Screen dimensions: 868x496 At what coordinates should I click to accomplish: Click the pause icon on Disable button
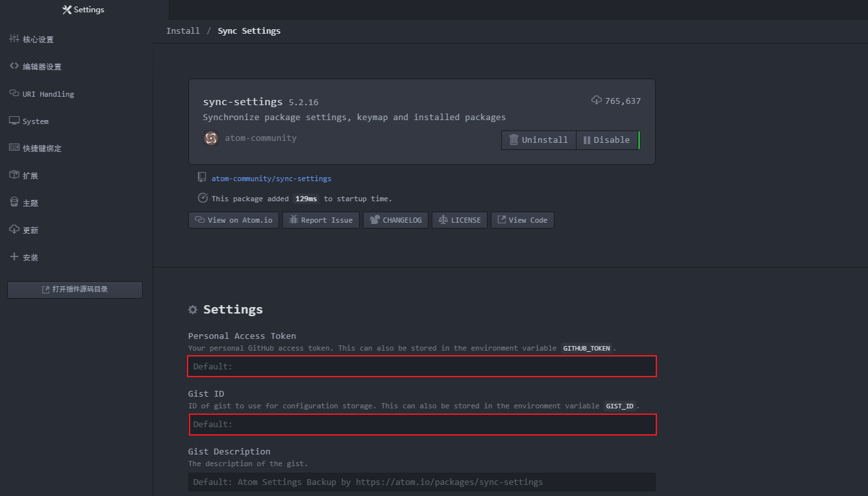pos(587,140)
